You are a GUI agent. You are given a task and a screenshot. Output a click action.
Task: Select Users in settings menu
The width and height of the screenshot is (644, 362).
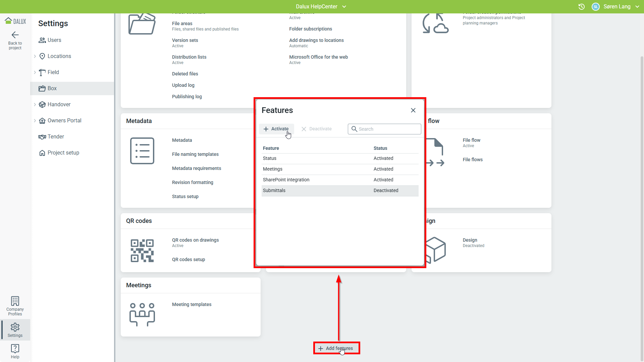(x=54, y=40)
